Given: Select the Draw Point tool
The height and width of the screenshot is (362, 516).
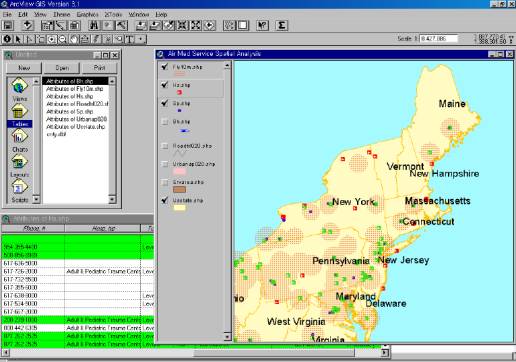Looking at the screenshot, I should [x=141, y=39].
